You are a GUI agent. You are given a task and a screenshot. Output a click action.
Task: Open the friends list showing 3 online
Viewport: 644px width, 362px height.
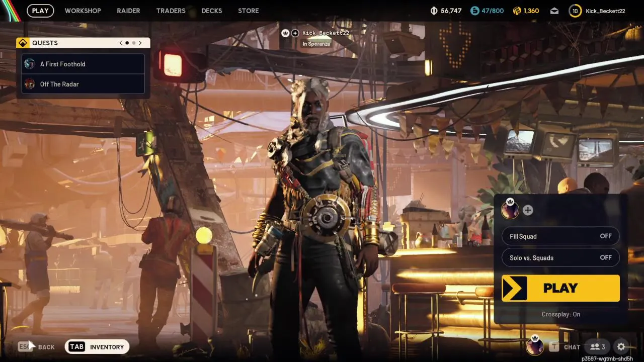click(x=597, y=347)
